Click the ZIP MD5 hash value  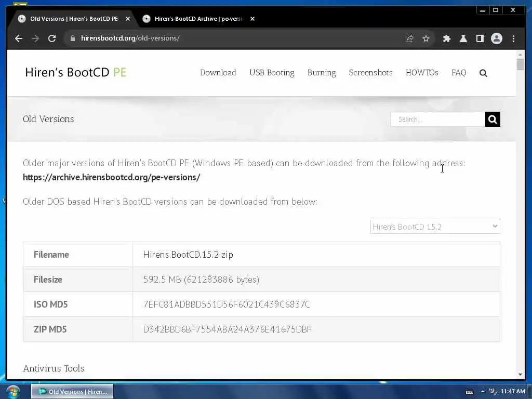coord(228,329)
